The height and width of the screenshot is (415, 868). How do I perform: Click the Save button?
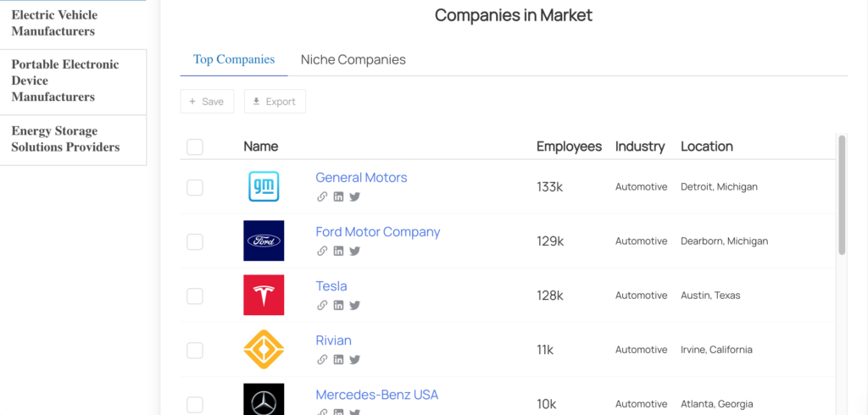pyautogui.click(x=207, y=102)
